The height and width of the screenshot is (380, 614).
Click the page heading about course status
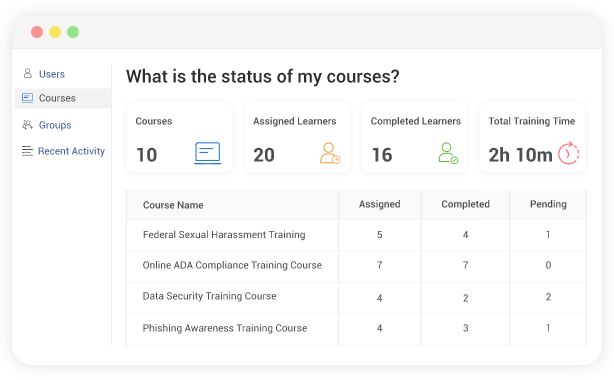point(262,76)
